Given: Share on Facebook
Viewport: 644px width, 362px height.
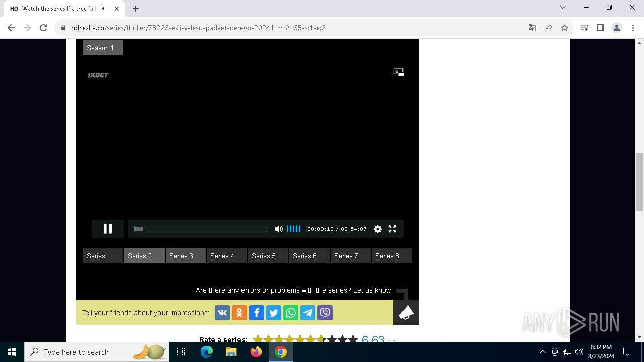Looking at the screenshot, I should point(257,313).
